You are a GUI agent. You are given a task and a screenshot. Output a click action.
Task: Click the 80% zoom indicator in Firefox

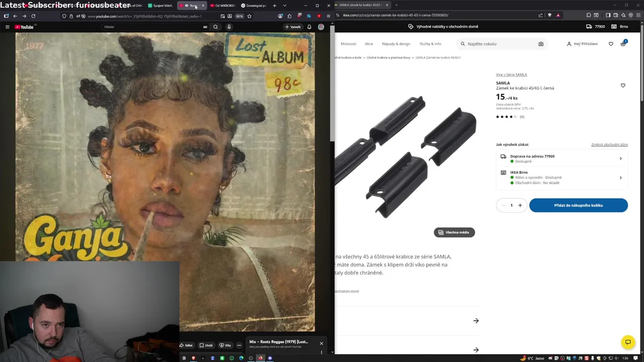click(239, 16)
